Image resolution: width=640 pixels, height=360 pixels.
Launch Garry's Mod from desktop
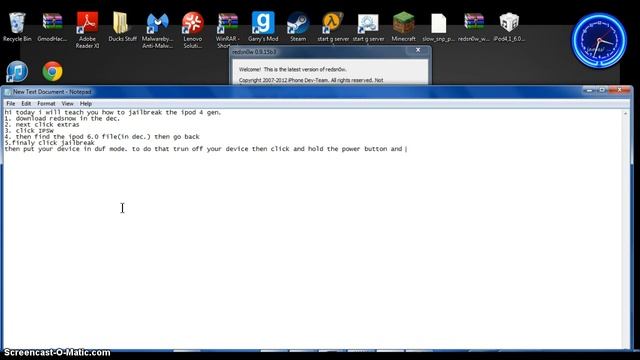click(x=263, y=27)
